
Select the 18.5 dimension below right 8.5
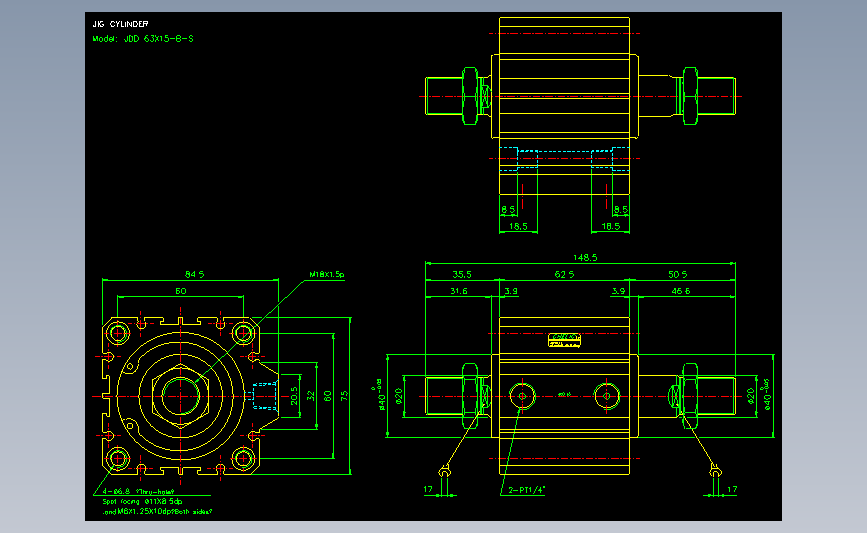pos(610,226)
